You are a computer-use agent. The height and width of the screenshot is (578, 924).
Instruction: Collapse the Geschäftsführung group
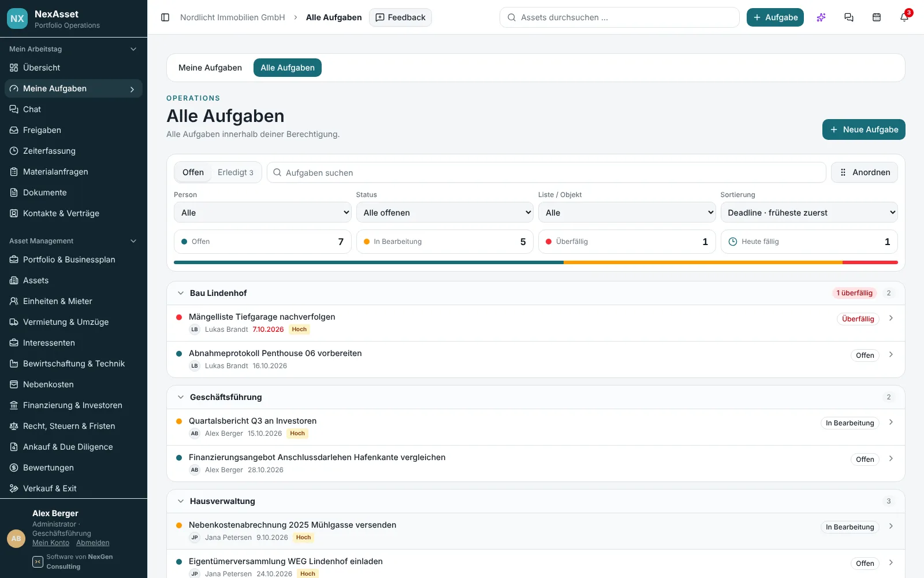(x=181, y=397)
